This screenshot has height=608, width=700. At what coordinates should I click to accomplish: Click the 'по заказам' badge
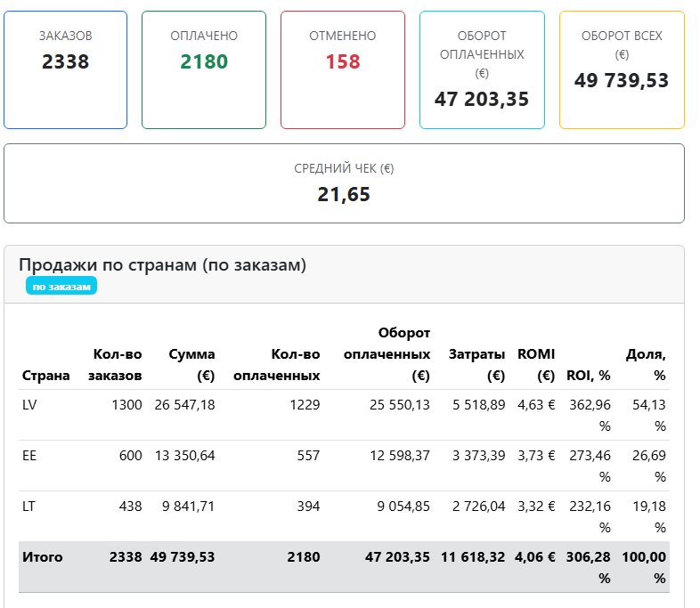pyautogui.click(x=61, y=286)
